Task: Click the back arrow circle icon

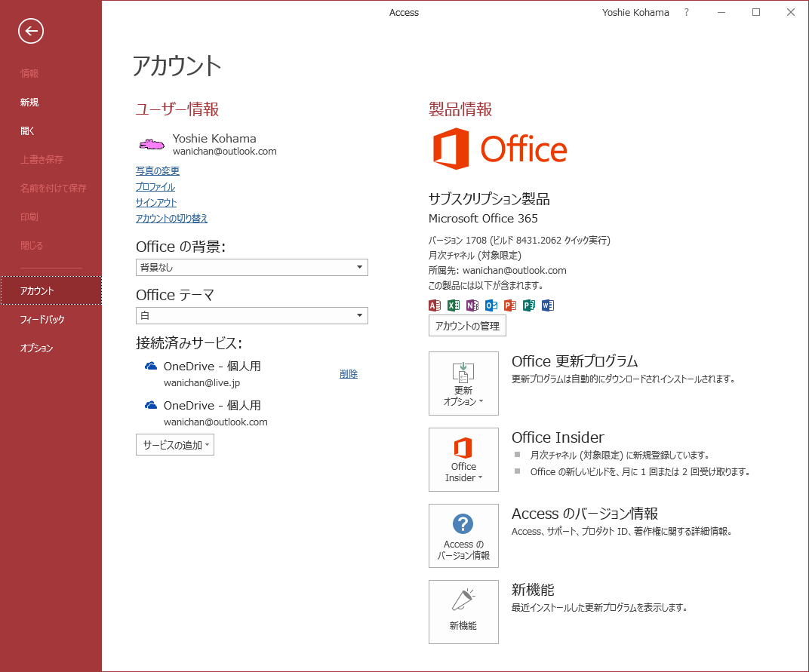Action: coord(31,31)
